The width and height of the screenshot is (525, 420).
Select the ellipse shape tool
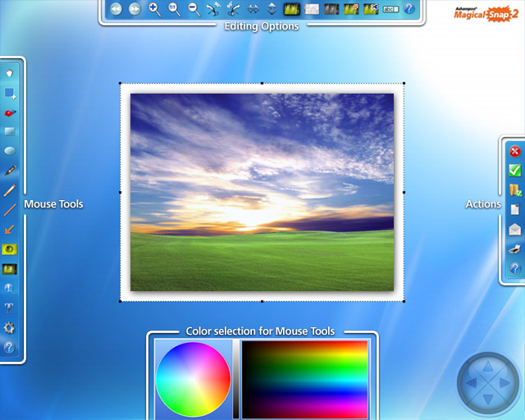[x=10, y=151]
